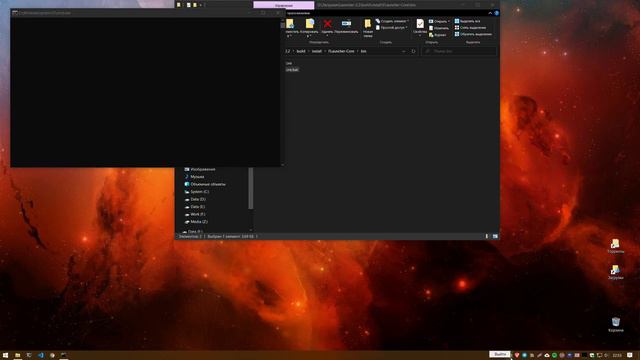Open the Easy access dropdown in ribbon
The width and height of the screenshot is (640, 360).
click(x=391, y=27)
